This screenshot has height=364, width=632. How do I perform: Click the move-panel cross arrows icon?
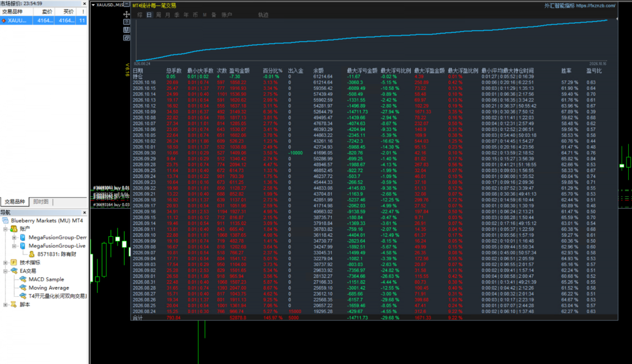(x=126, y=14)
